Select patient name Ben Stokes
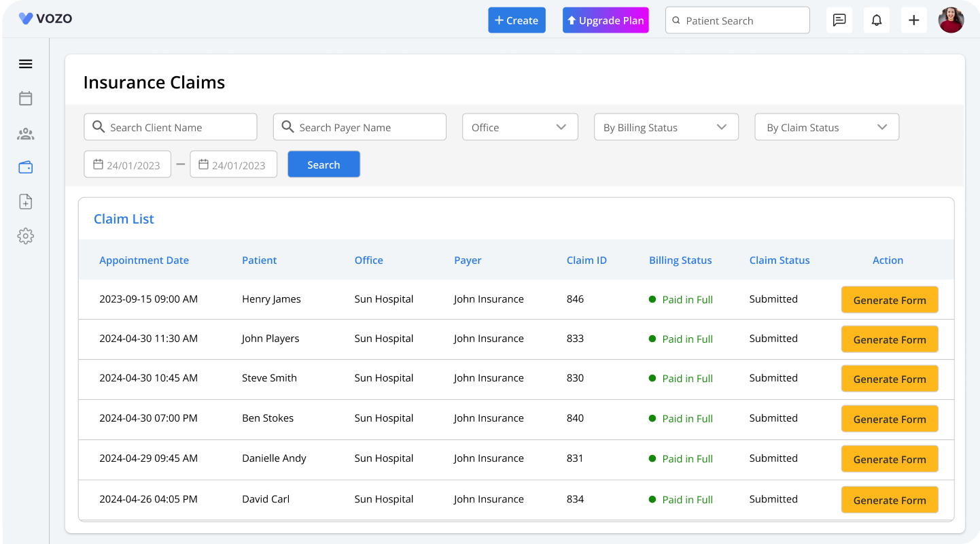 pos(268,418)
